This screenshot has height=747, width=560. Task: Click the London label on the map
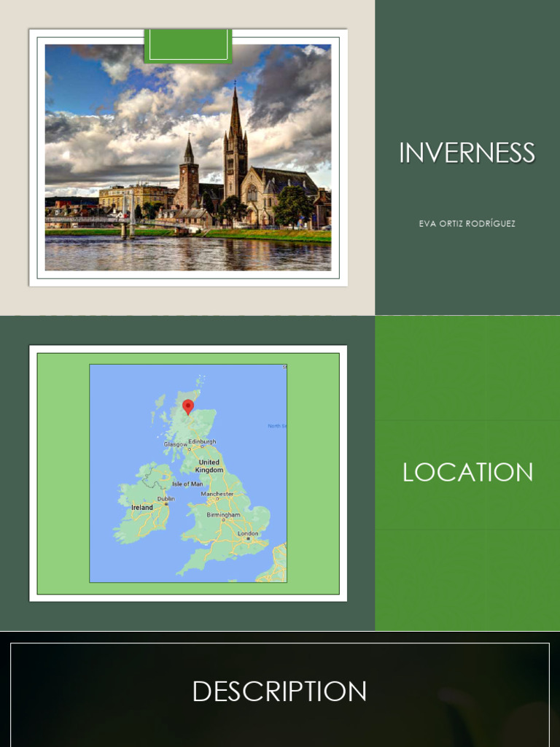coord(248,533)
